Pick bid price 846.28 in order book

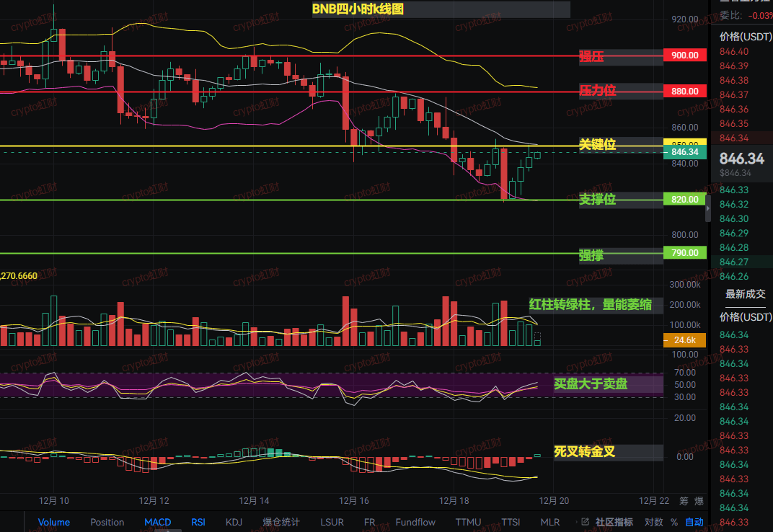(x=733, y=247)
